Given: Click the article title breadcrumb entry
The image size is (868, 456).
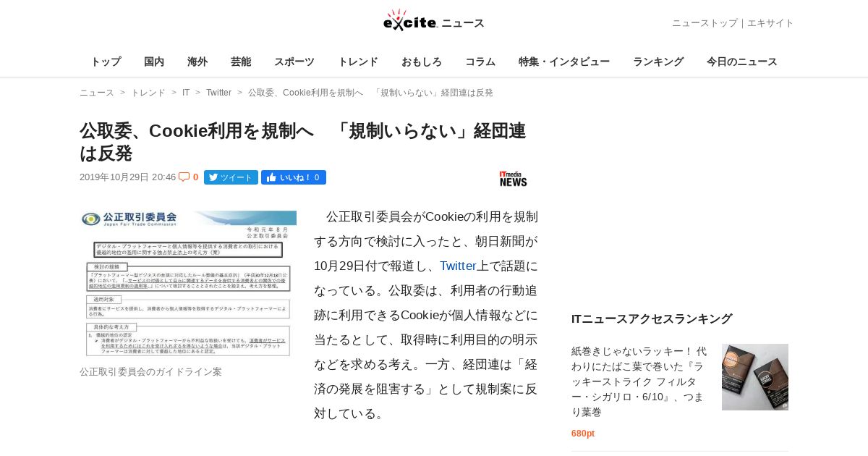Looking at the screenshot, I should coord(370,93).
